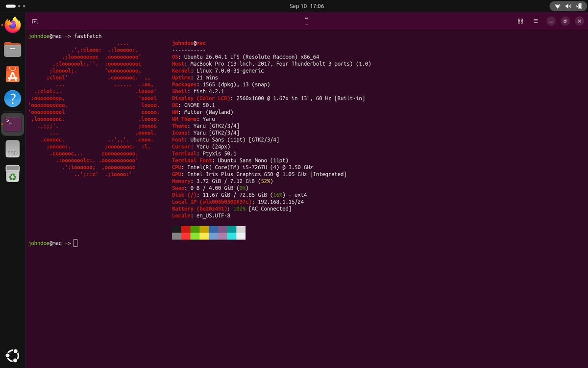The height and width of the screenshot is (368, 588).
Task: Click the 'Disk (/): 11.67 GiB' line
Action: click(240, 195)
